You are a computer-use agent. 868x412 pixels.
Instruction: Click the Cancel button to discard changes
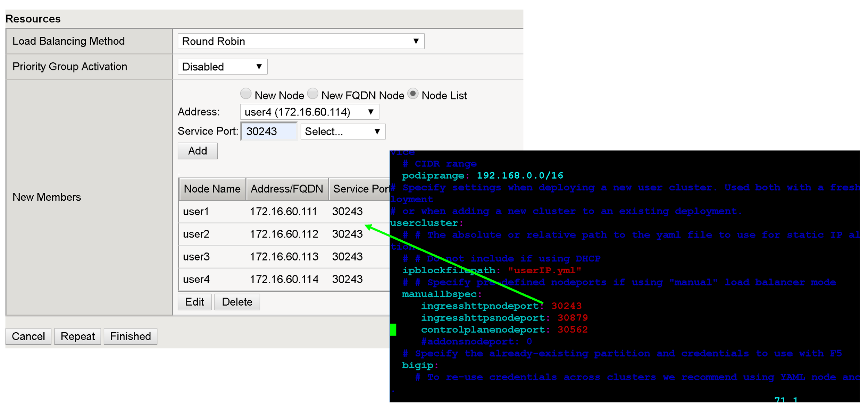(29, 336)
